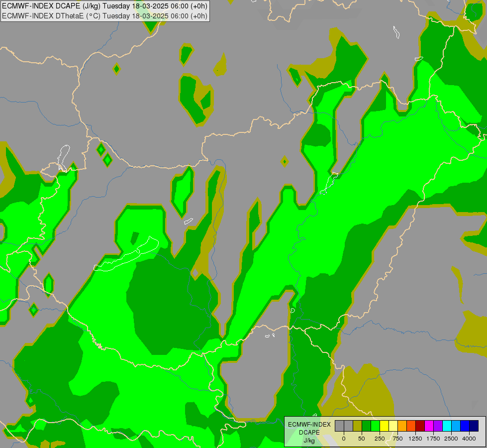Click the J/kg unit label in the legend
This screenshot has width=487, height=448.
click(309, 441)
